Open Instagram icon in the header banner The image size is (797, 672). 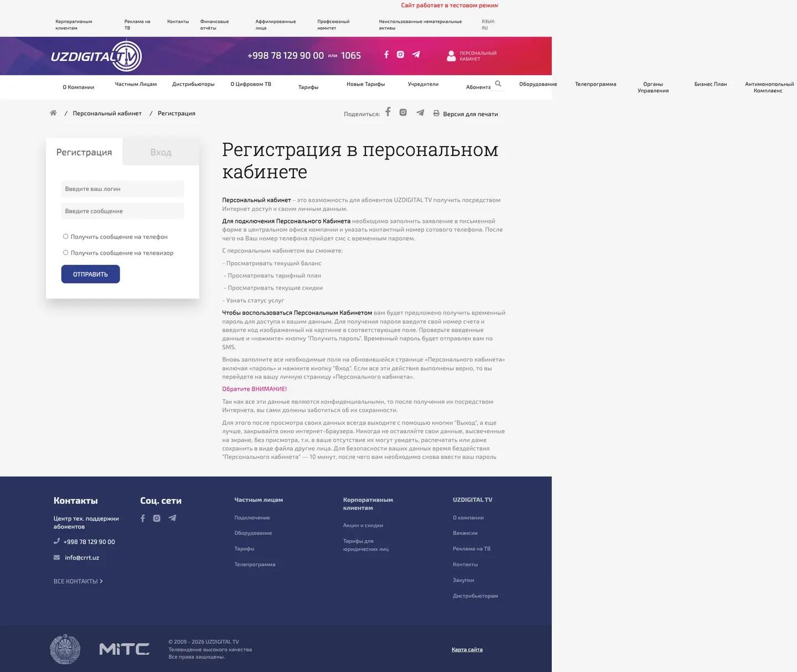(x=401, y=54)
